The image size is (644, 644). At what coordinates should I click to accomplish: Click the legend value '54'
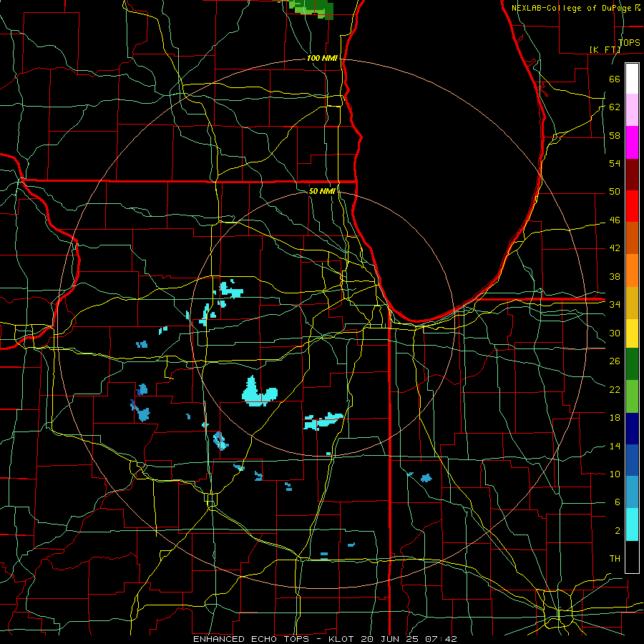point(615,163)
